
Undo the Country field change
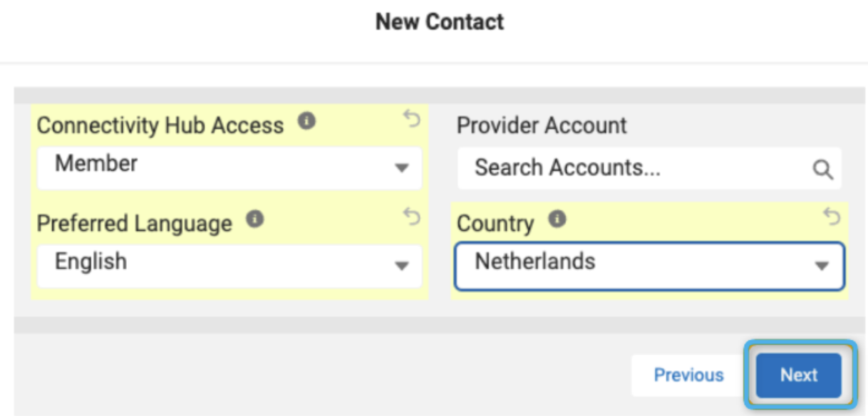tap(832, 217)
